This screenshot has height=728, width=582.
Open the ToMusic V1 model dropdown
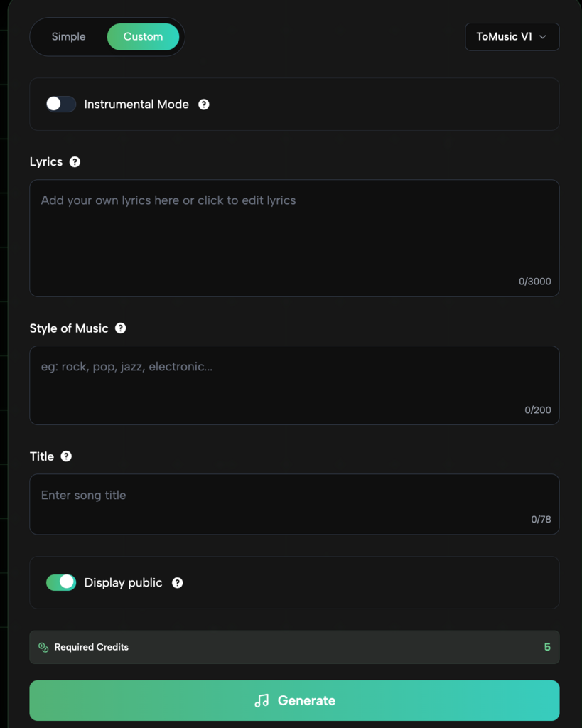point(512,37)
